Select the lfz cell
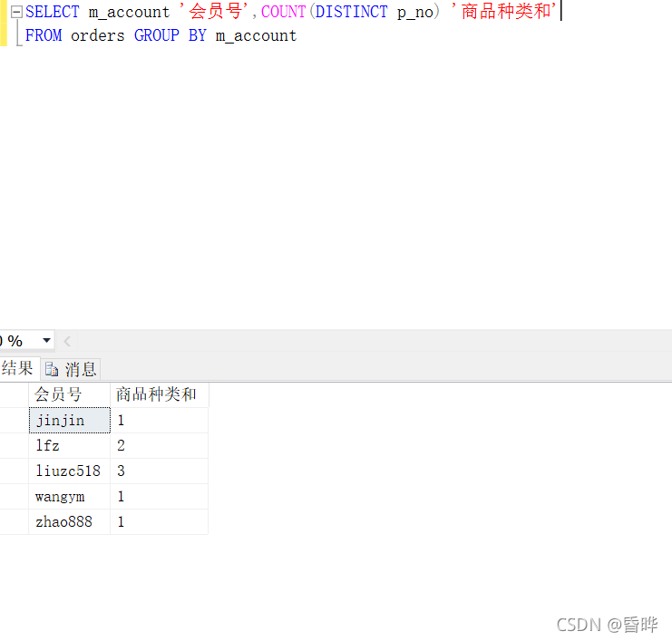This screenshot has width=672, height=641. (x=70, y=445)
